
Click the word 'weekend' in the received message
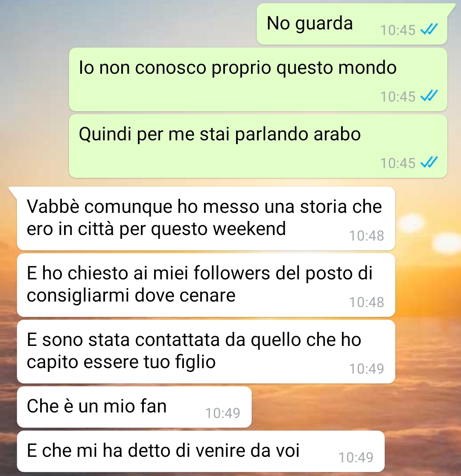(x=249, y=228)
